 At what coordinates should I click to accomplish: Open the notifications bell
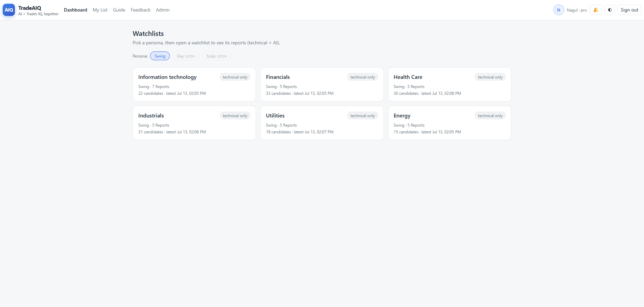[596, 10]
